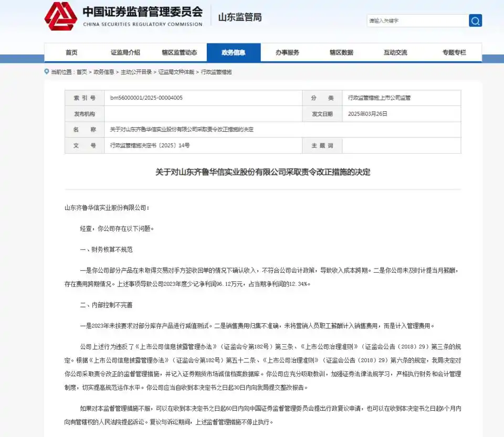Focus the 请输入关键字 search field
Viewport: 504px width, 437px height.
tap(417, 21)
